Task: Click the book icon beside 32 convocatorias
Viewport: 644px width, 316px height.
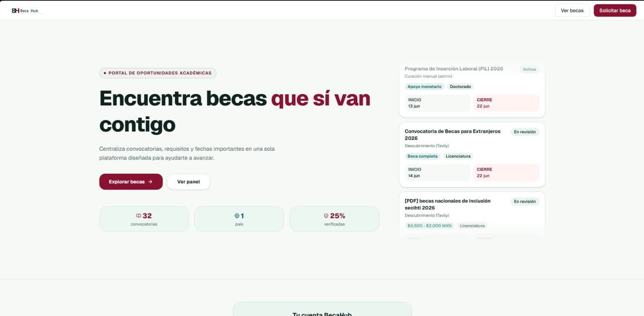Action: click(x=138, y=216)
